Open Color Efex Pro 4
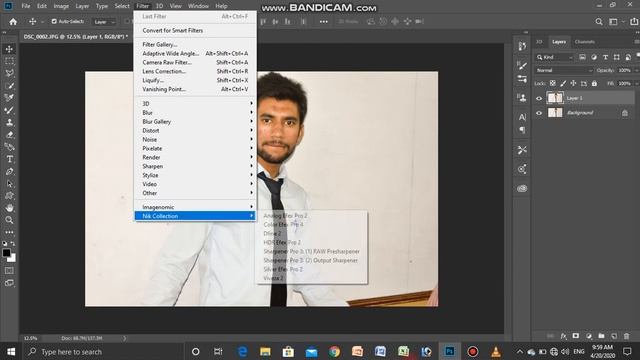This screenshot has width=640, height=360. (311, 224)
